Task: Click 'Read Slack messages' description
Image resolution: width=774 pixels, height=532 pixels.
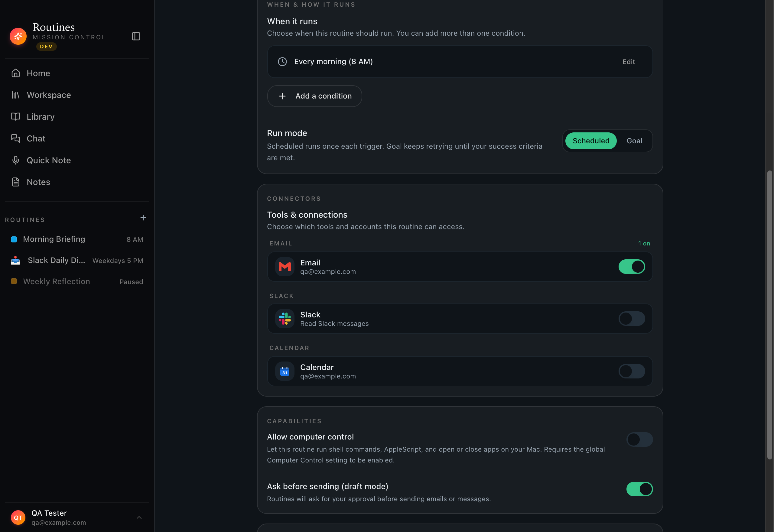Action: click(334, 324)
